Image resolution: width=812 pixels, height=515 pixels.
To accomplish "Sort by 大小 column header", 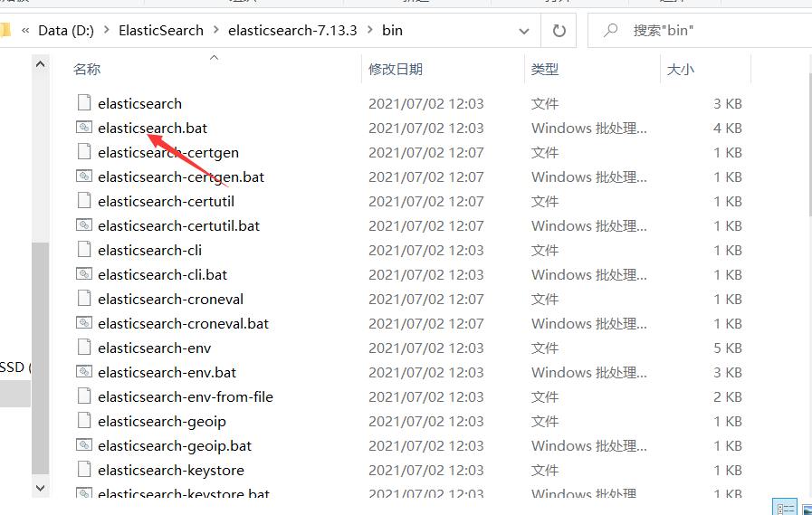I will 681,69.
